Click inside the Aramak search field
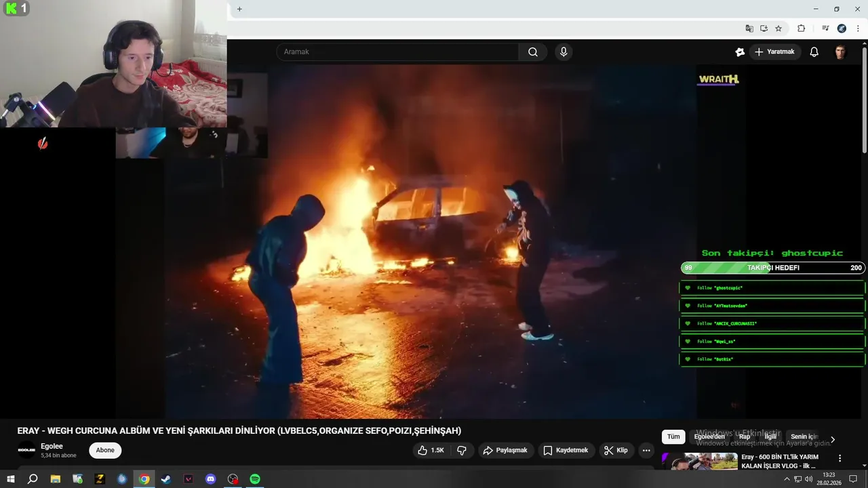This screenshot has width=868, height=488. tap(398, 52)
